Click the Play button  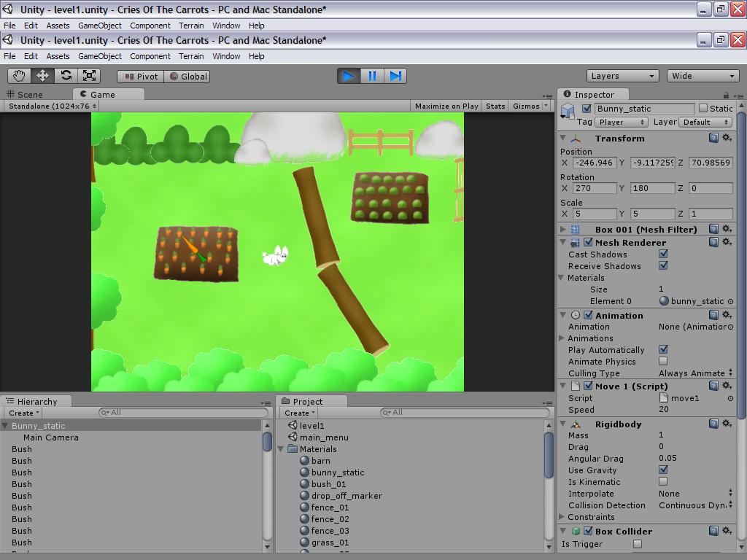click(x=349, y=76)
